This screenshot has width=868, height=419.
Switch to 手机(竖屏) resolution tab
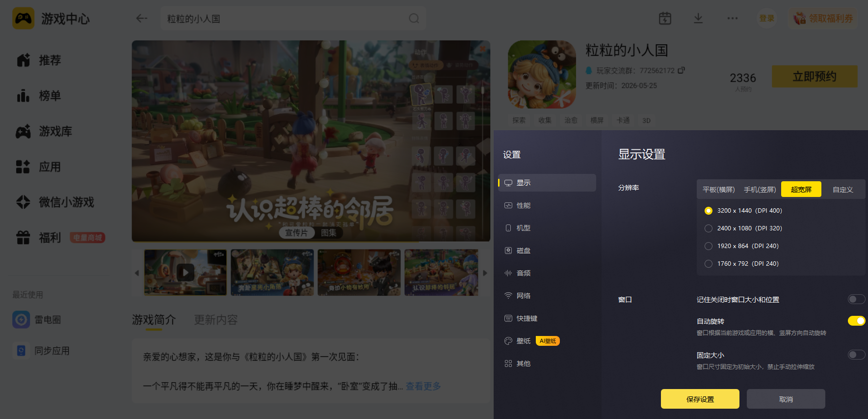(x=760, y=190)
